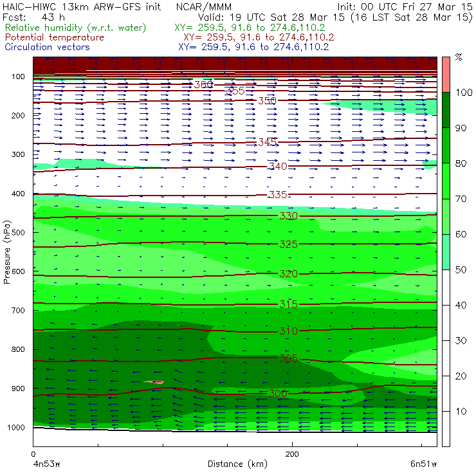Click the 0 km distance label
The width and height of the screenshot is (476, 476).
coord(33,454)
